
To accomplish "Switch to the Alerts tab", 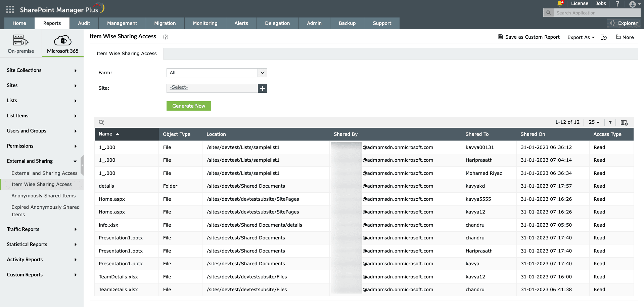I will pos(241,23).
